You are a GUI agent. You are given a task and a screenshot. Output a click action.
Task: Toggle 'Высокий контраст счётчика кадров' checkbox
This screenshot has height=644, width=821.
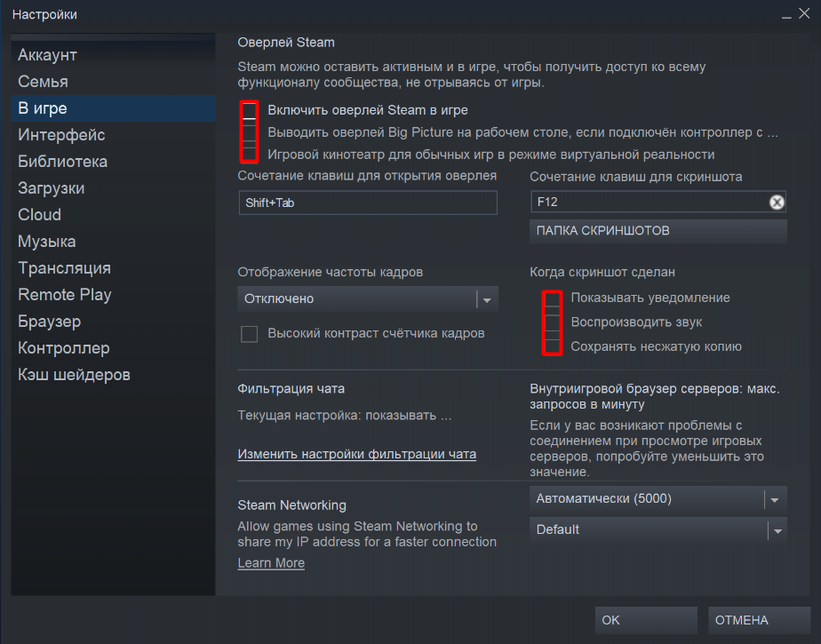pos(249,333)
